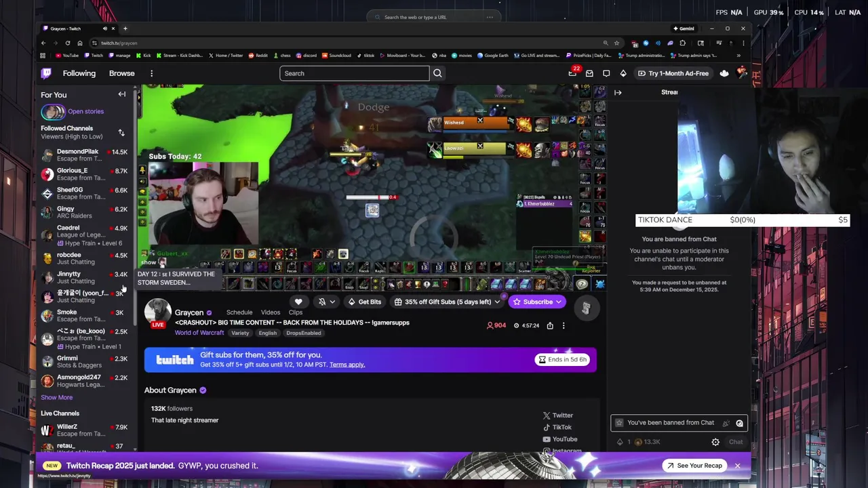The height and width of the screenshot is (488, 868).
Task: Click the Twitch search field
Action: tap(354, 73)
